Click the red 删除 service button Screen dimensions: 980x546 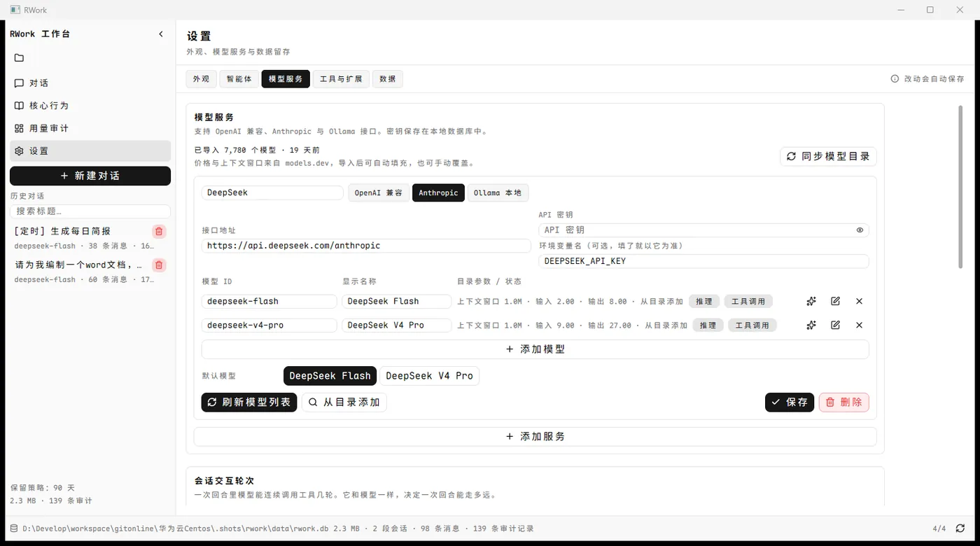[x=844, y=402]
